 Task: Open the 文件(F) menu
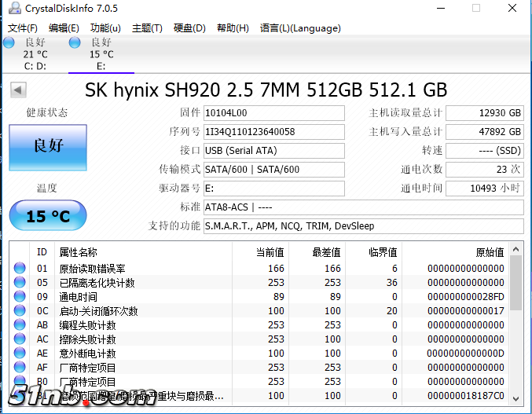click(x=23, y=28)
